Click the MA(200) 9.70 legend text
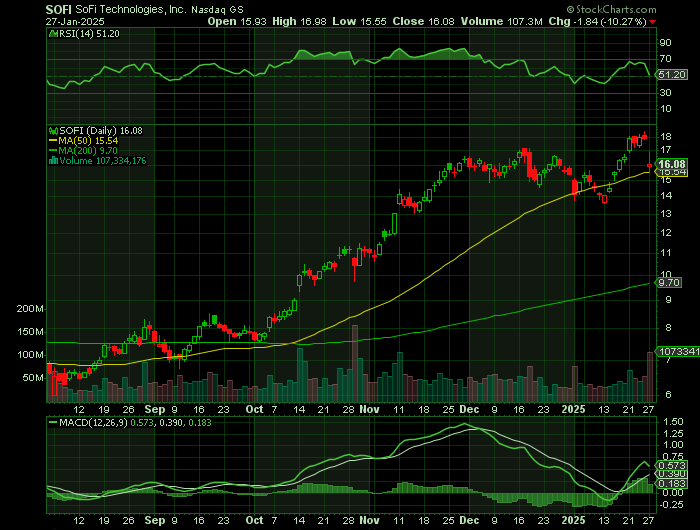Screen dimensions: 700x530 pyautogui.click(x=88, y=151)
